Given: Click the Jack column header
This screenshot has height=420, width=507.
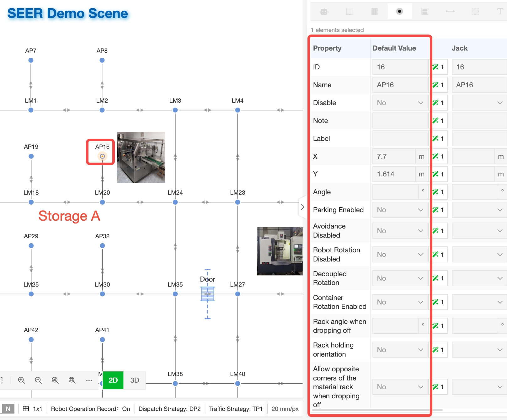Looking at the screenshot, I should [460, 48].
